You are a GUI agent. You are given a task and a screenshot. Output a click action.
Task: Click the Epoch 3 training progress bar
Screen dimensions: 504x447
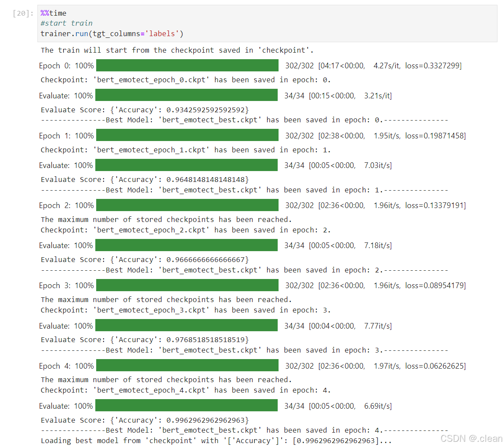click(188, 285)
